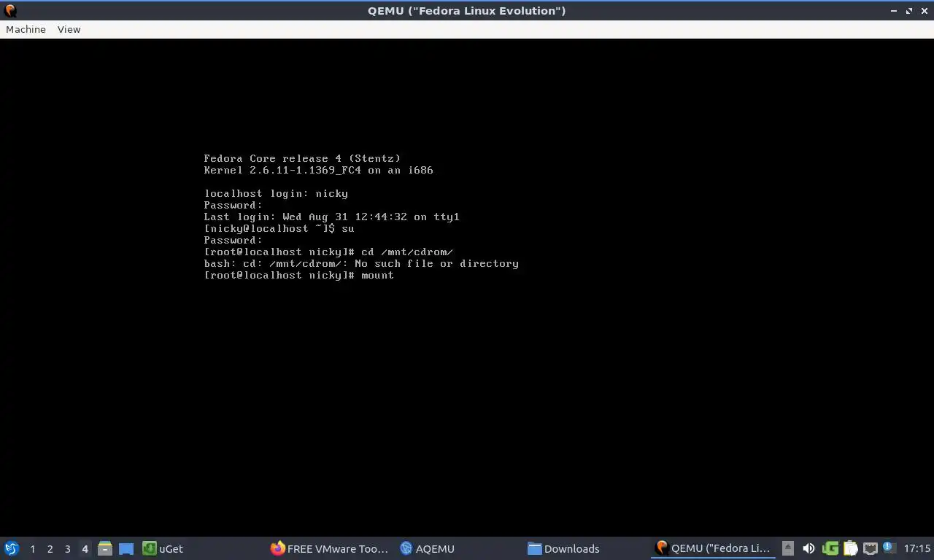Switch to the AQEMU taskbar window
The height and width of the screenshot is (560, 934).
(x=428, y=548)
